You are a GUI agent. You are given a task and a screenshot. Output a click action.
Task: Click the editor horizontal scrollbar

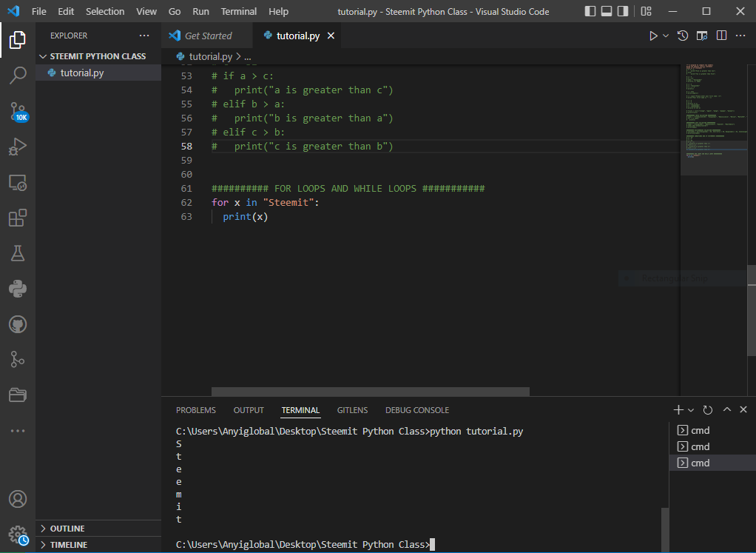click(370, 392)
